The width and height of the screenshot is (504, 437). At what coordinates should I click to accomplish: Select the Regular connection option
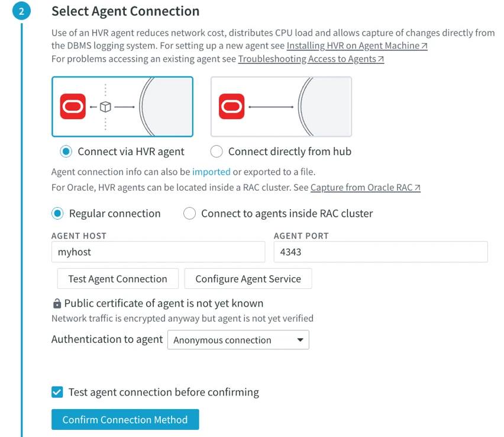56,214
